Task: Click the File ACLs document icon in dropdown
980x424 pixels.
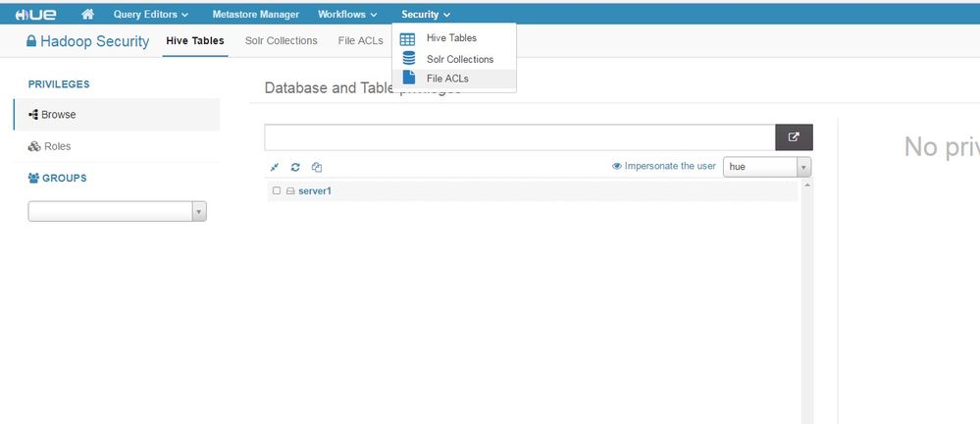Action: click(x=409, y=77)
